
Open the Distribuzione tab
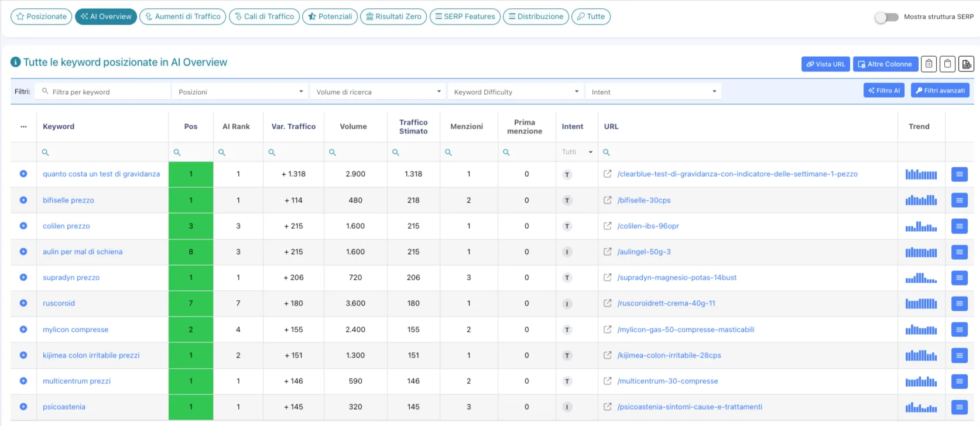[536, 16]
